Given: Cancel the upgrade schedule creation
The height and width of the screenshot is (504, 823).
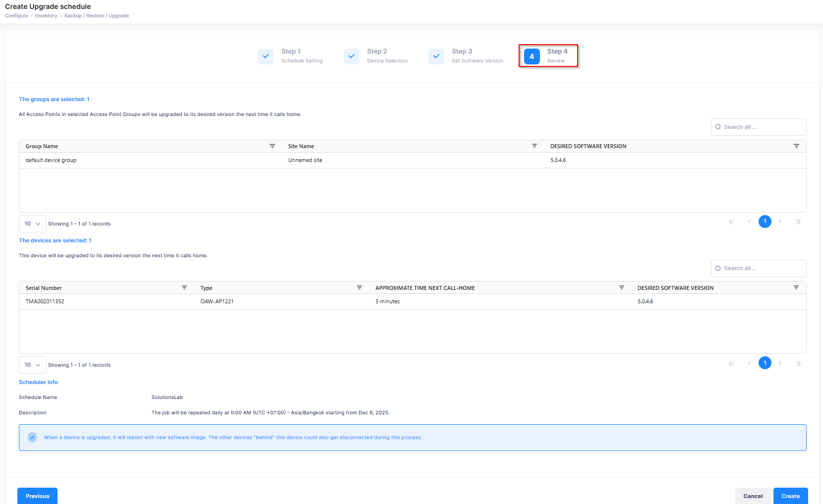Looking at the screenshot, I should click(753, 496).
